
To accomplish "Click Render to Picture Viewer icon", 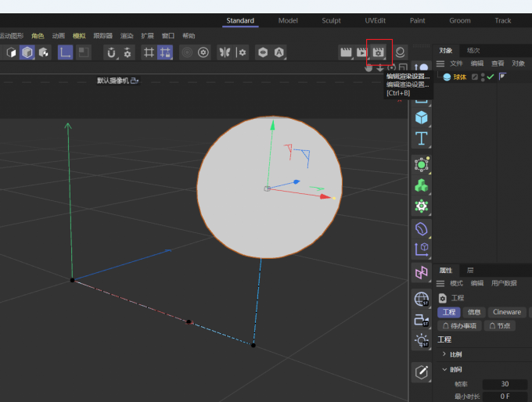I will tap(361, 52).
